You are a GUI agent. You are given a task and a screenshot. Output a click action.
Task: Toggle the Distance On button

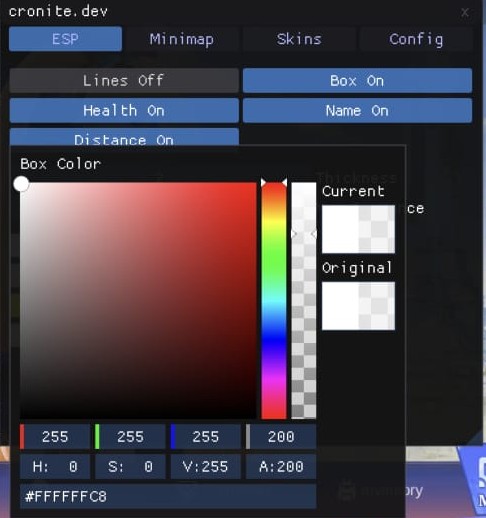click(x=124, y=137)
